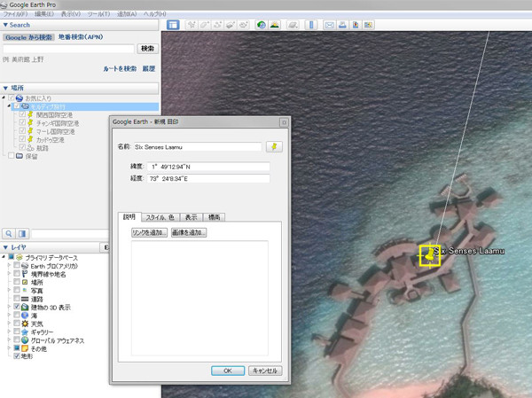
Task: Toggle the 関西国際空港 placemark checkbox
Action: (22, 114)
